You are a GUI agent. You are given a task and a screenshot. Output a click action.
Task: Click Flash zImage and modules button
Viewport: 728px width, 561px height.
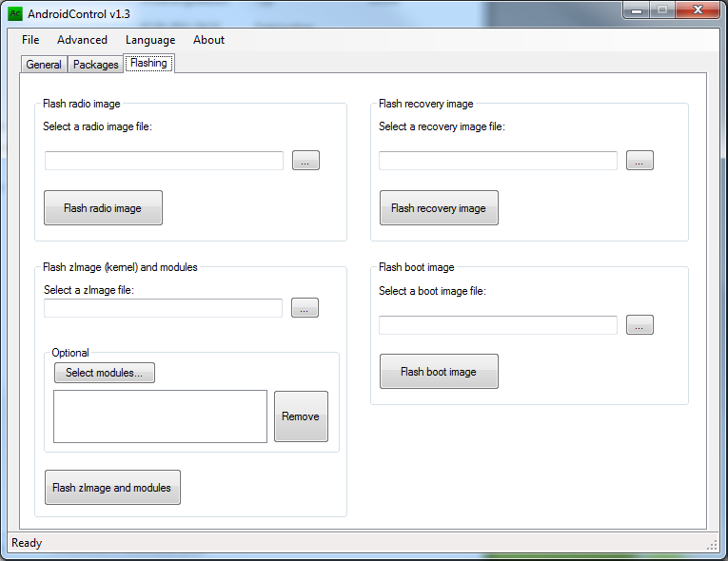click(112, 487)
